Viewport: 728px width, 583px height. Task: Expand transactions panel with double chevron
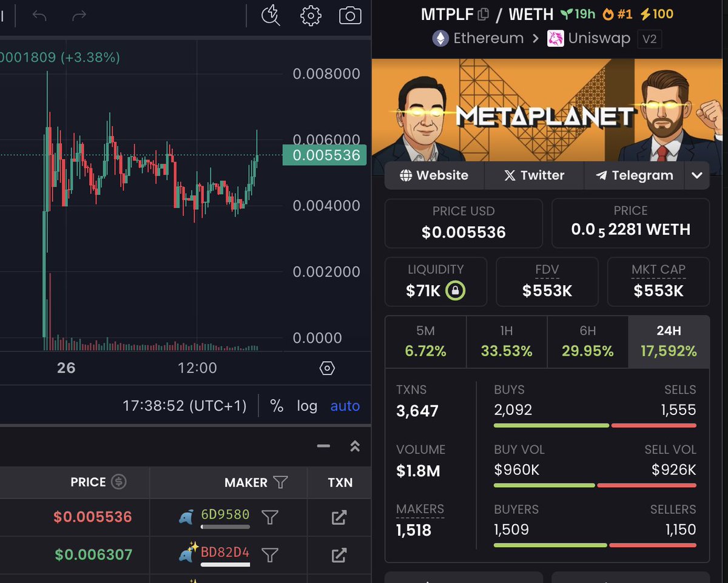pos(356,446)
